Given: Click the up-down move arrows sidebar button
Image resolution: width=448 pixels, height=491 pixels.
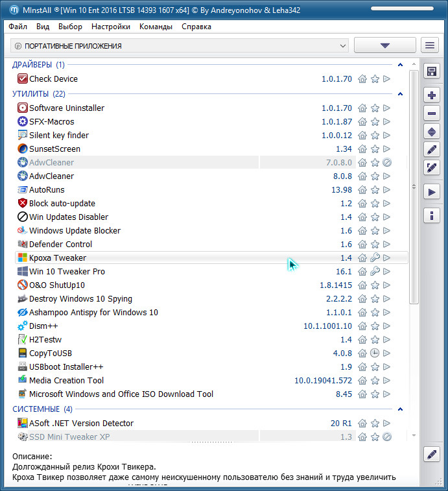Looking at the screenshot, I should tap(432, 132).
